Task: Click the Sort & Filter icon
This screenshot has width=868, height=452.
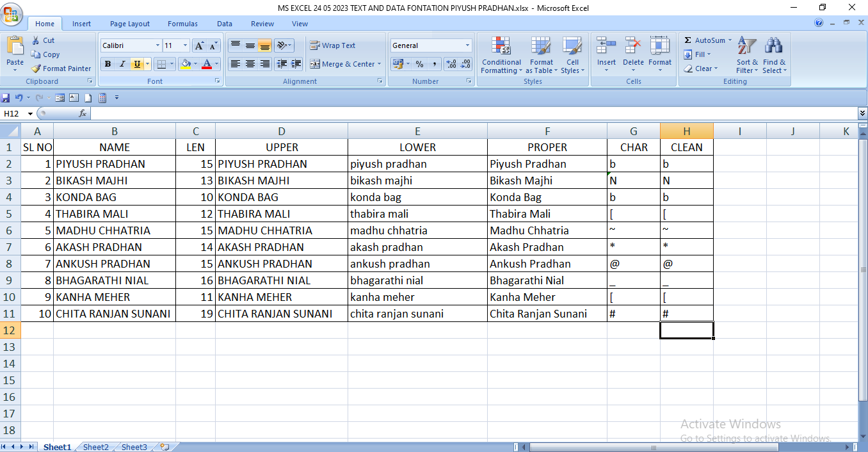Action: [x=746, y=46]
